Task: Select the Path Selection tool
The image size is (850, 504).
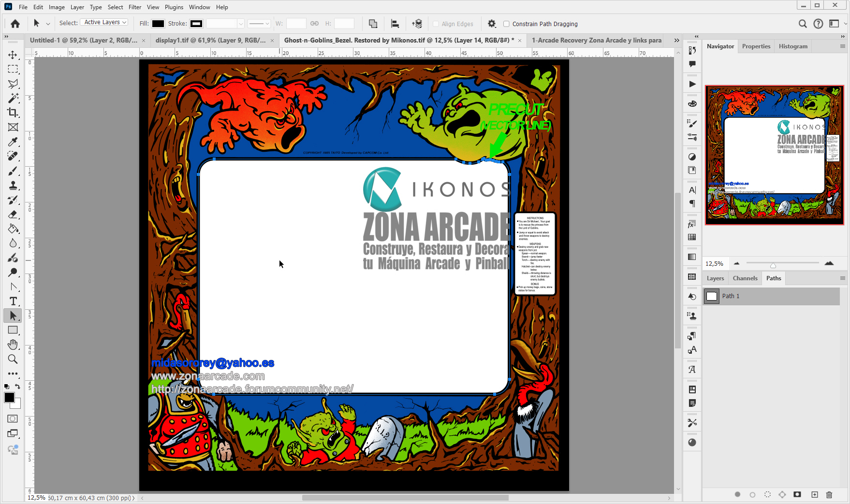Action: [x=13, y=316]
